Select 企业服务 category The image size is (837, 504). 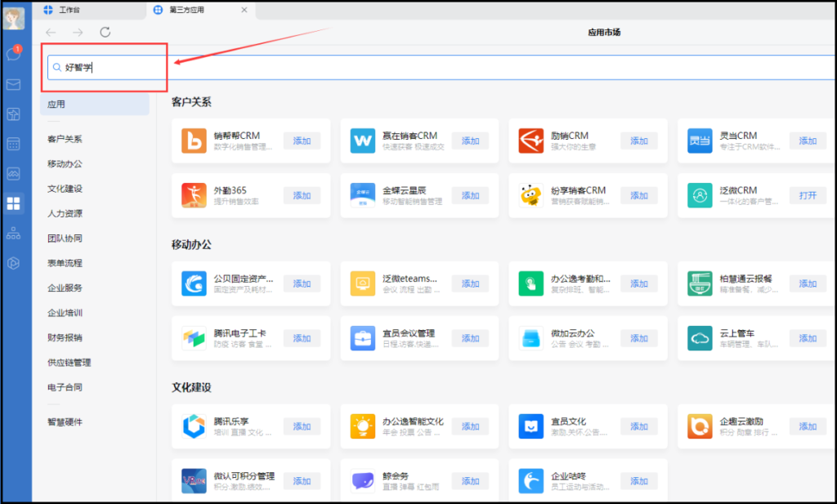pos(65,288)
